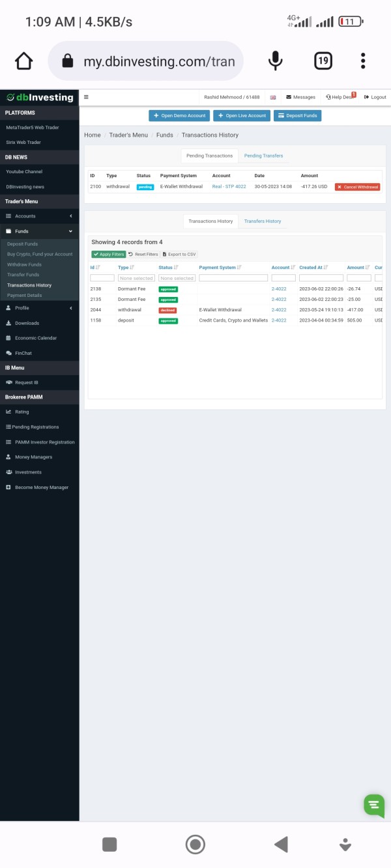The image size is (391, 868).
Task: Open Buy Crypto, Fund your Account item
Action: pos(40,254)
